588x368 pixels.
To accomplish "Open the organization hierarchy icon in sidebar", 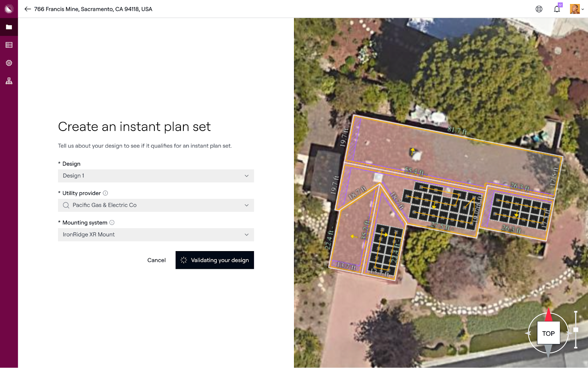I will pyautogui.click(x=9, y=81).
